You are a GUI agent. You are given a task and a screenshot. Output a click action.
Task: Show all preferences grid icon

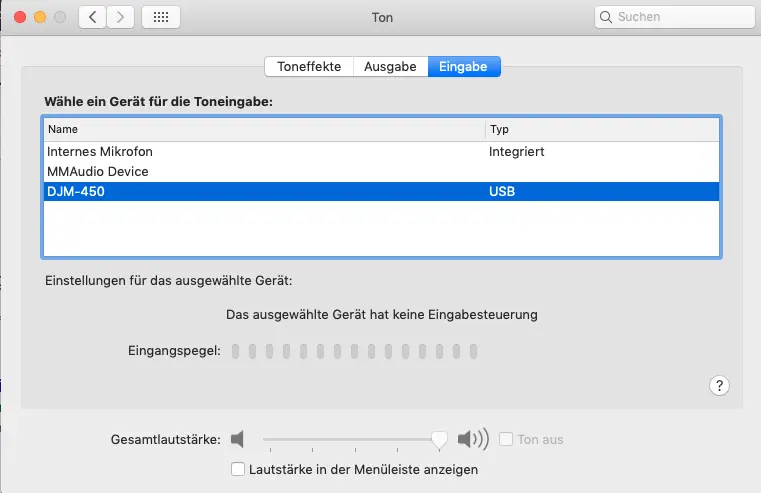tap(162, 17)
